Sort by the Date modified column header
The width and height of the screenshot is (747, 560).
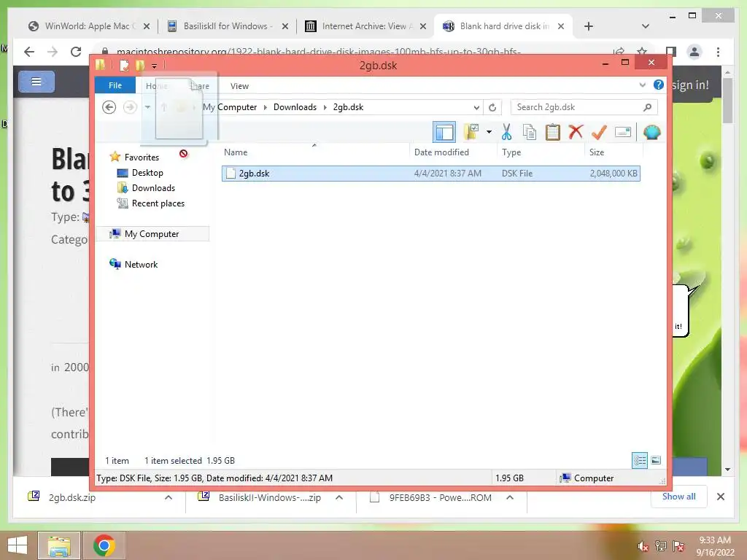click(x=452, y=152)
